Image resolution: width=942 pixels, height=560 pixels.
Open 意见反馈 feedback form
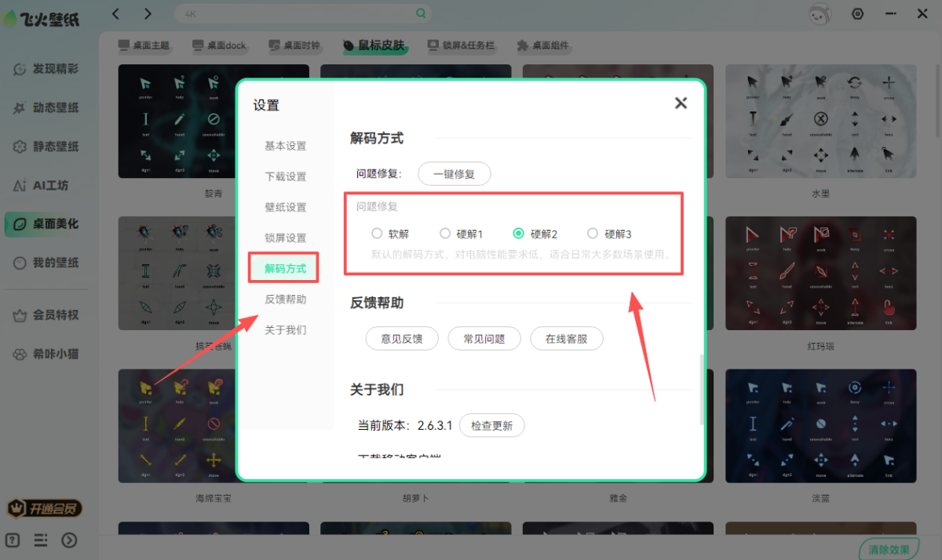click(x=402, y=339)
